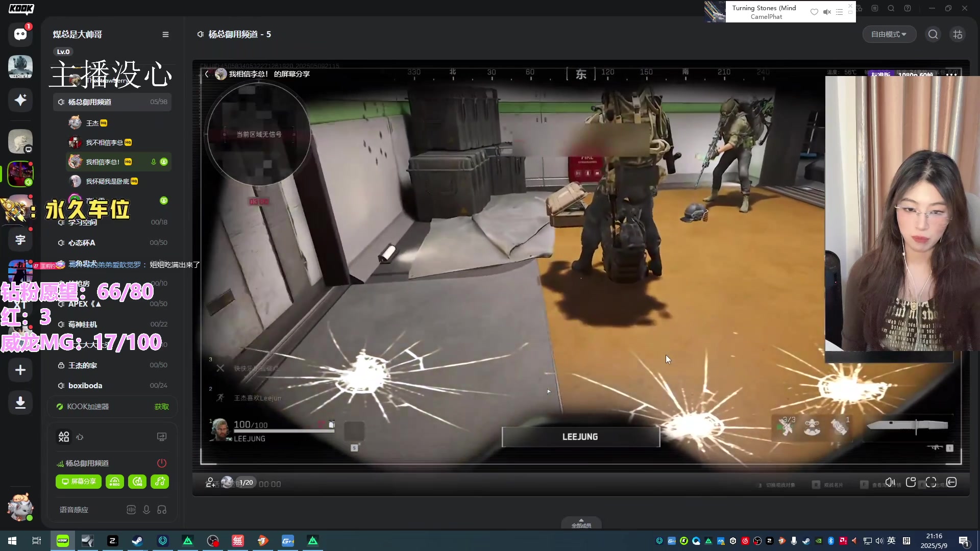This screenshot has width=980, height=551.
Task: Exit the stream view with arrow icon
Action: [951, 483]
